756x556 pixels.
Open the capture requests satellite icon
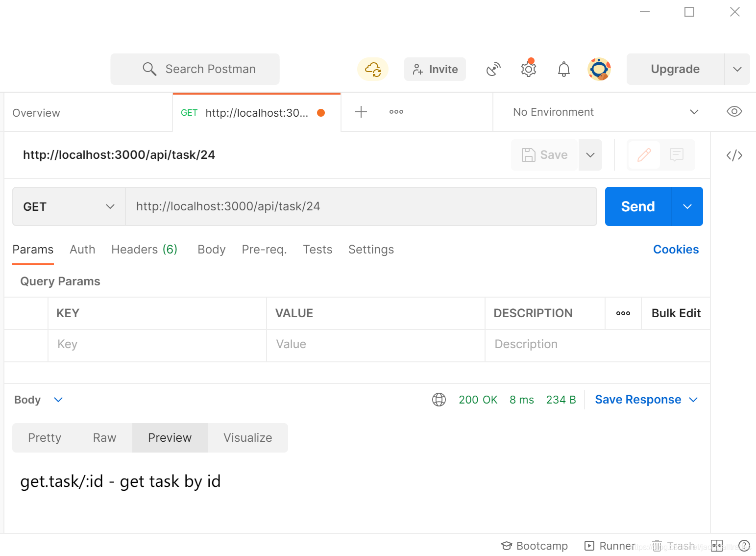click(493, 69)
